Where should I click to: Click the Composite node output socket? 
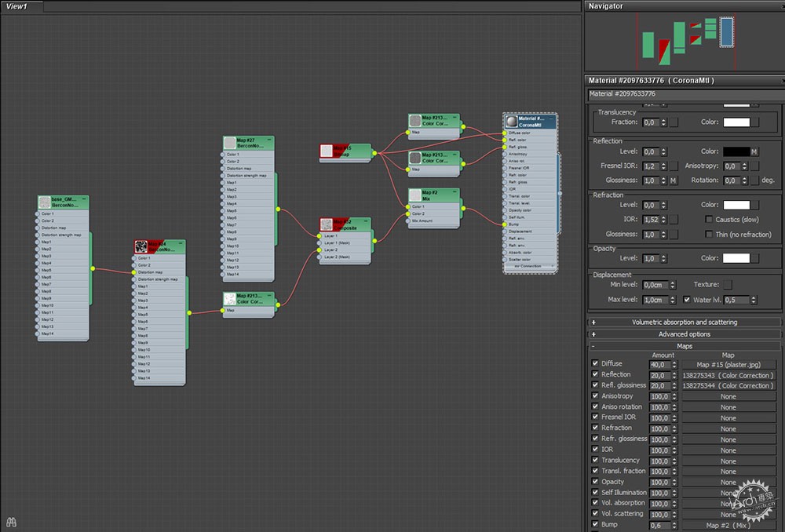tap(374, 241)
